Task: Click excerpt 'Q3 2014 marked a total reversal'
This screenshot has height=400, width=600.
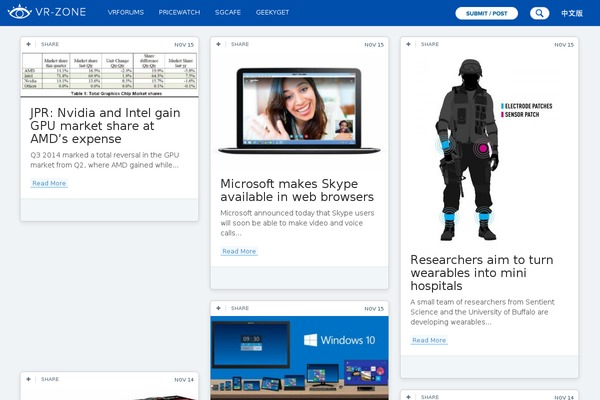Action: coord(105,160)
